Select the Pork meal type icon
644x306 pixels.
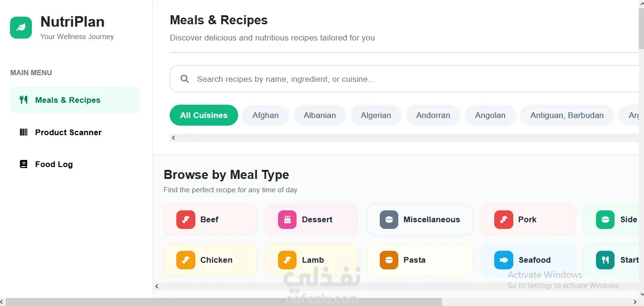click(503, 219)
